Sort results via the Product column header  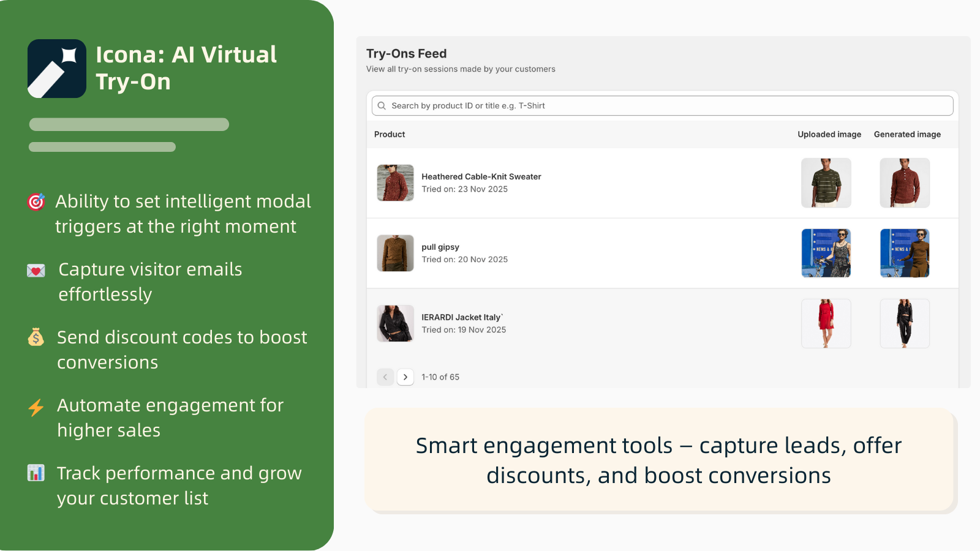(x=390, y=134)
